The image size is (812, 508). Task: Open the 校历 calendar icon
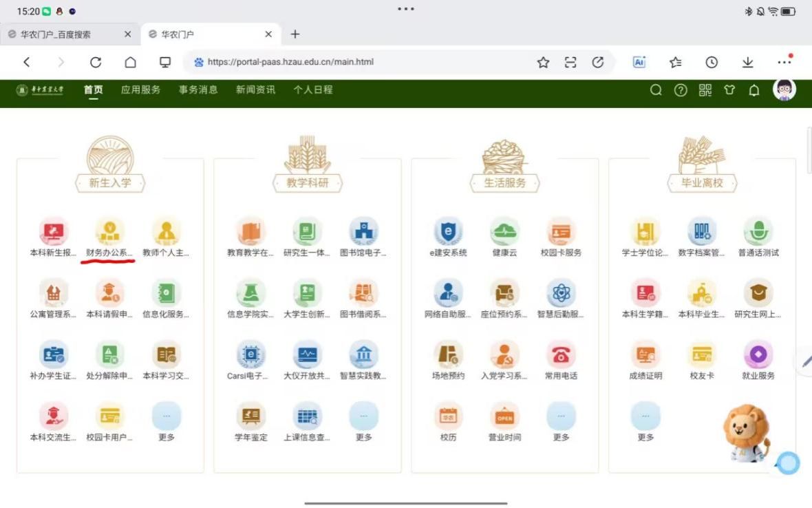pyautogui.click(x=448, y=417)
